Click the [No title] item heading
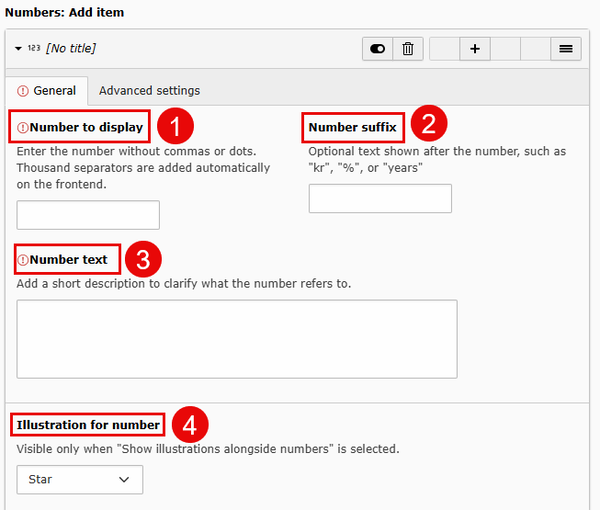Viewport: 600px width, 510px height. click(x=71, y=48)
